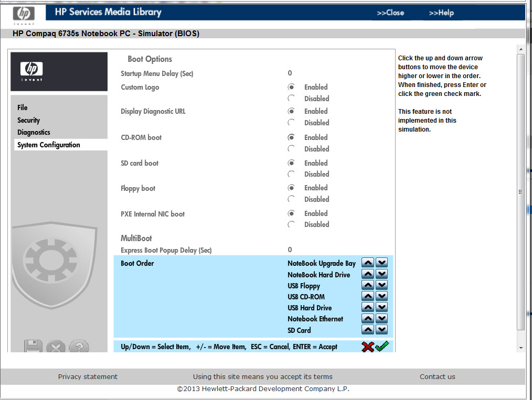Enable Floppy boot
The width and height of the screenshot is (532, 400).
[x=291, y=188]
